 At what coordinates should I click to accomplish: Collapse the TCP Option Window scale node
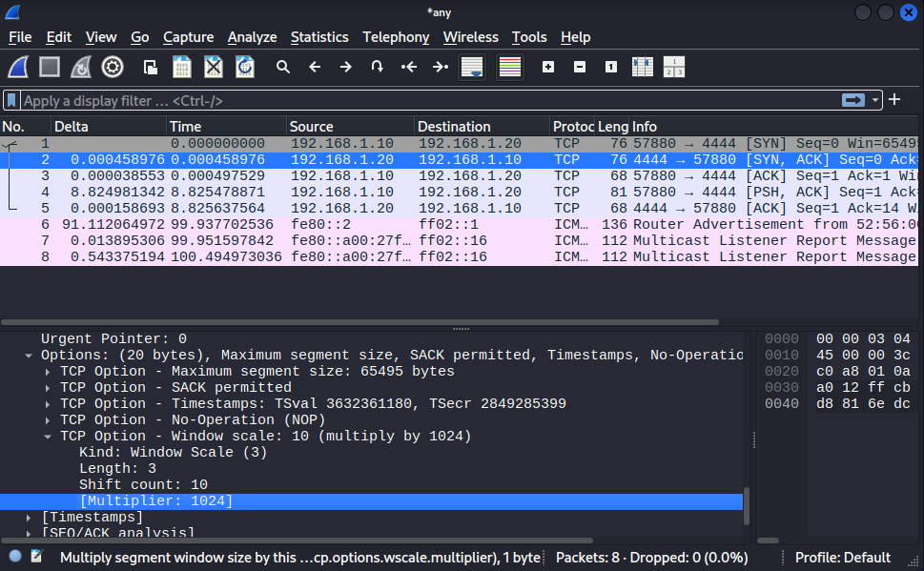49,436
